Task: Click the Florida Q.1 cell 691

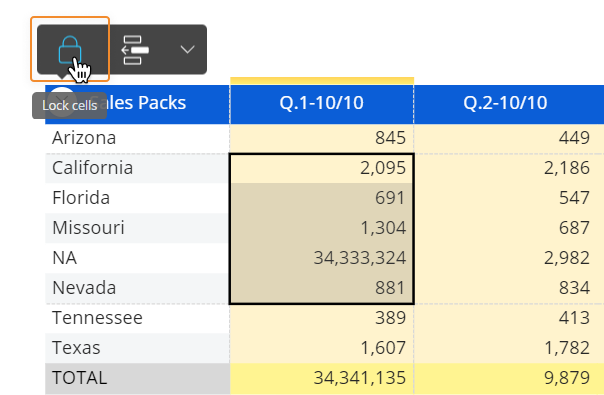Action: 322,198
